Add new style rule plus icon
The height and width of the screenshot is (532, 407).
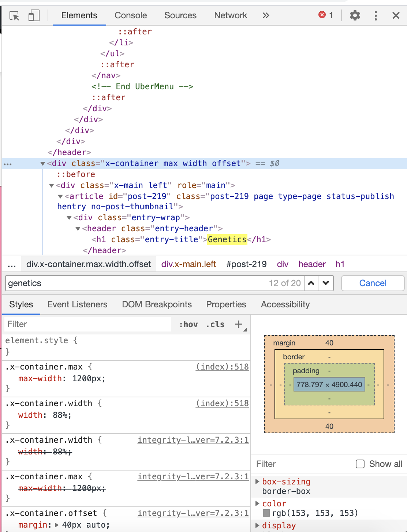tap(239, 324)
